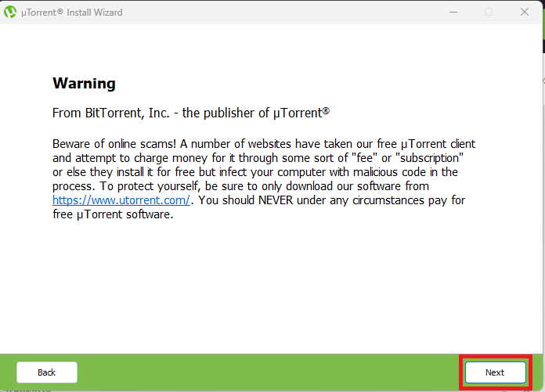The height and width of the screenshot is (392, 545).
Task: Click the greyed-out maximize button
Action: point(489,13)
